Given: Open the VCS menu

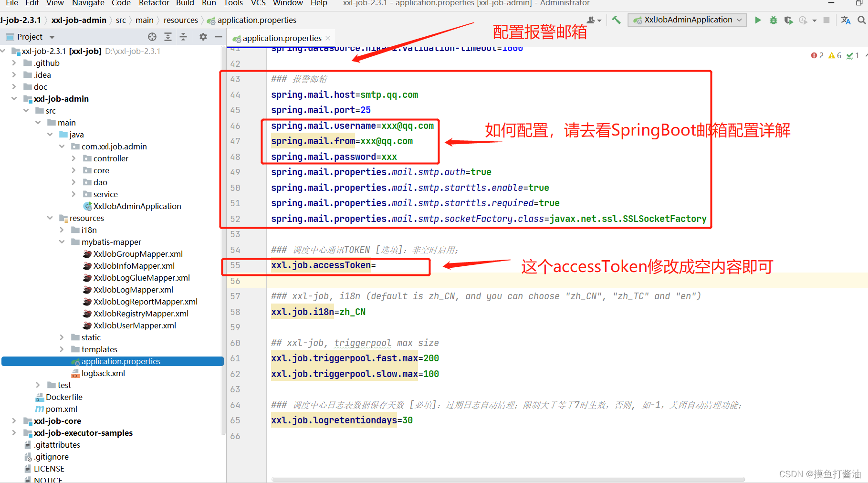Looking at the screenshot, I should click(258, 3).
